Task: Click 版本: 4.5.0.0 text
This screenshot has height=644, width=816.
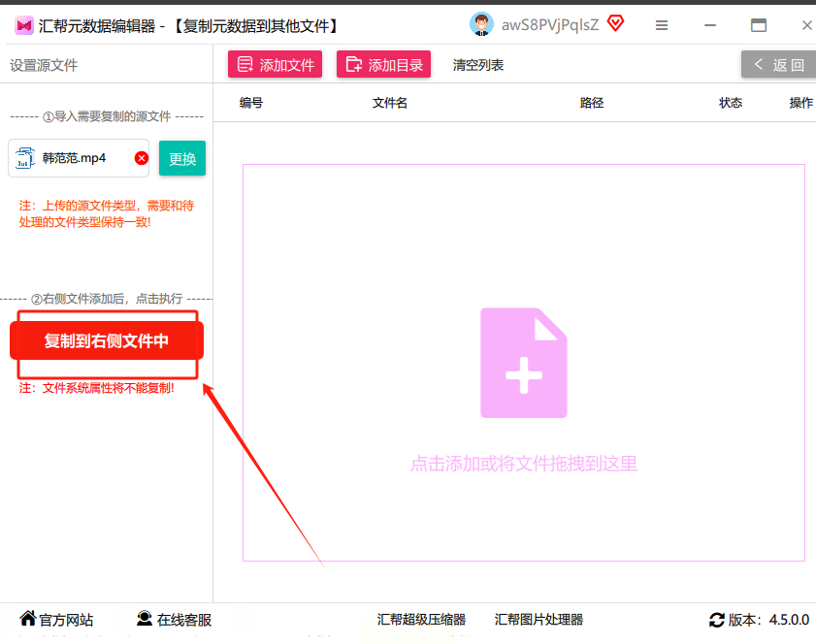Action: pos(768,620)
